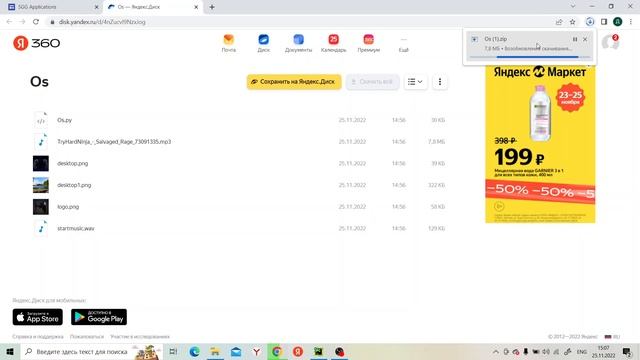Click the Скачать всё button

pyautogui.click(x=372, y=82)
